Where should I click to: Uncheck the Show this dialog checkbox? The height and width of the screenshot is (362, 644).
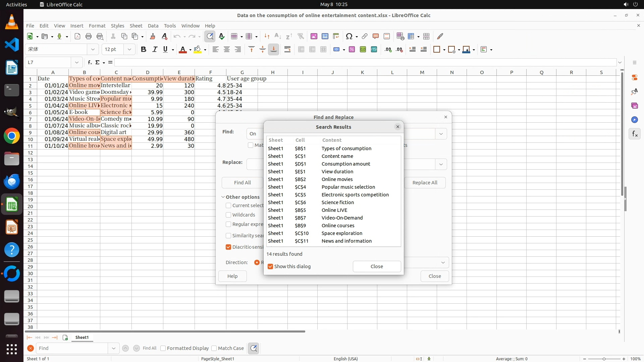pyautogui.click(x=270, y=266)
